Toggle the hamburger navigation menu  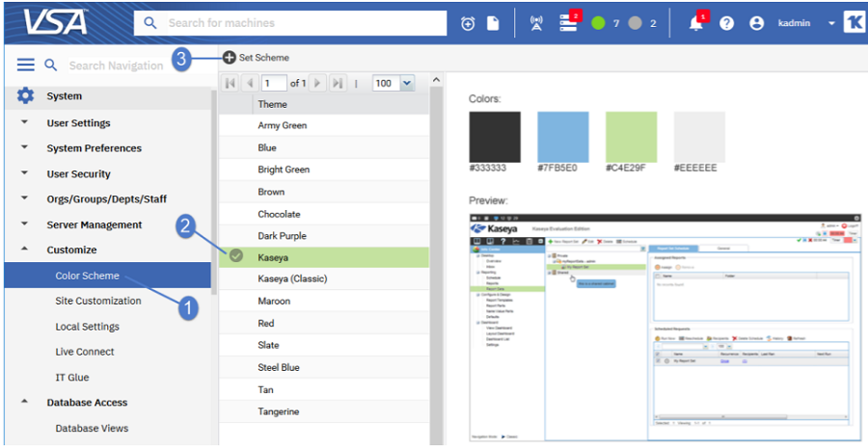tap(26, 65)
